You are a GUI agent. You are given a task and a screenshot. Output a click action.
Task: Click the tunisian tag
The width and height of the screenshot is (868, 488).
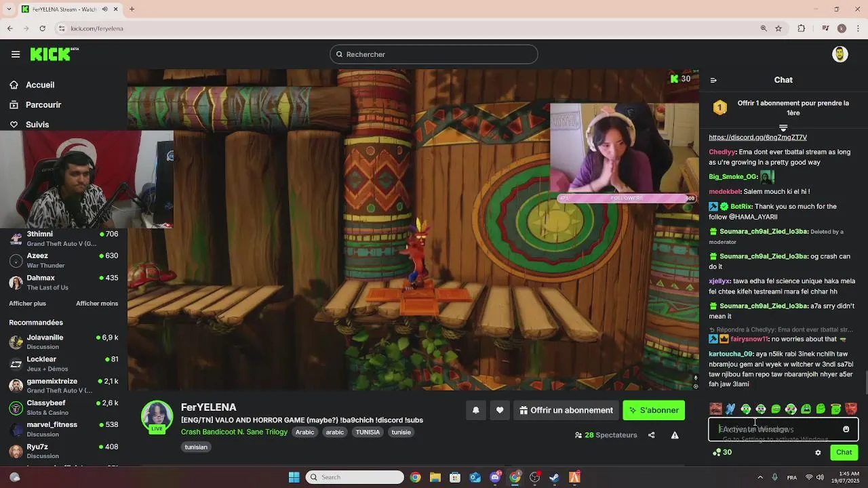(x=196, y=447)
